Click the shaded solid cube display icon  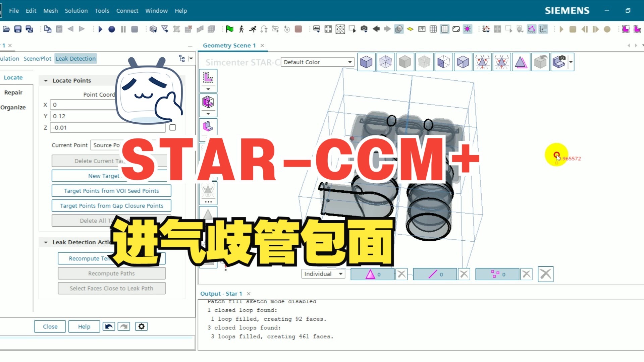coord(366,62)
